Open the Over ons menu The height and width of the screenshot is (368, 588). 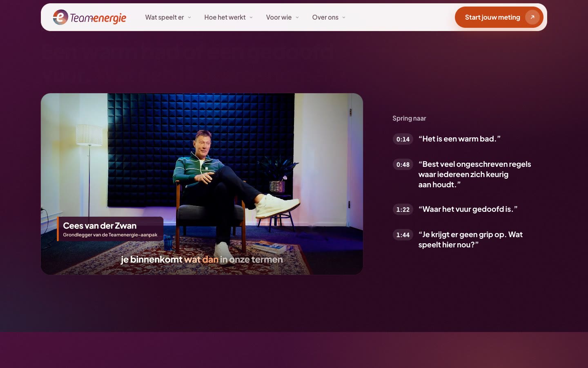329,17
